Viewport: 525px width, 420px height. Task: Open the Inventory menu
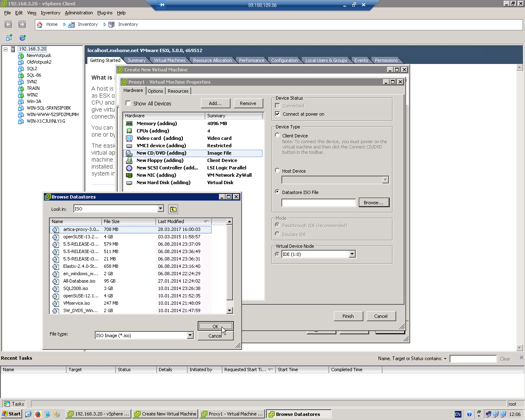point(50,13)
